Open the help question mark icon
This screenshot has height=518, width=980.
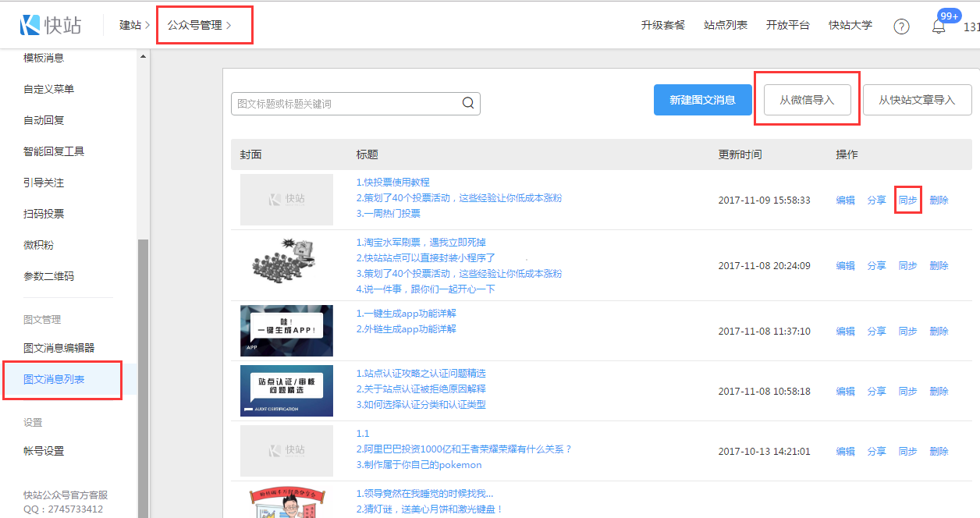coord(901,27)
